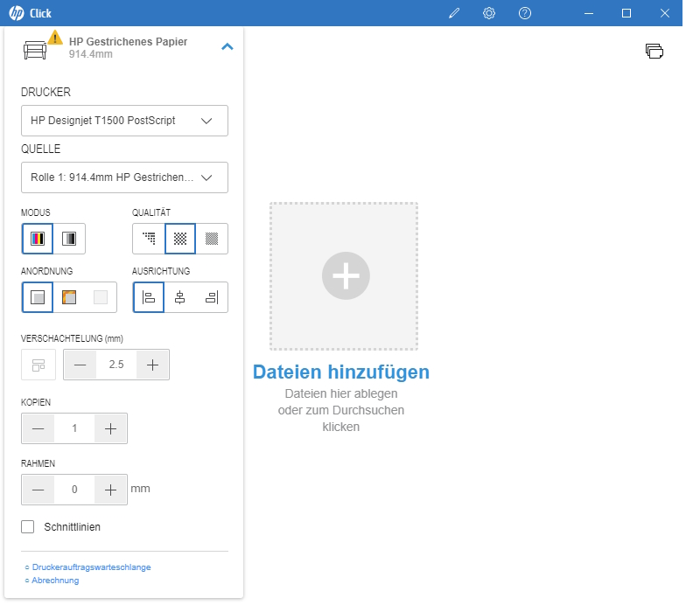Image resolution: width=700 pixels, height=612 pixels.
Task: Click the add files plus drop zone
Action: pyautogui.click(x=344, y=276)
